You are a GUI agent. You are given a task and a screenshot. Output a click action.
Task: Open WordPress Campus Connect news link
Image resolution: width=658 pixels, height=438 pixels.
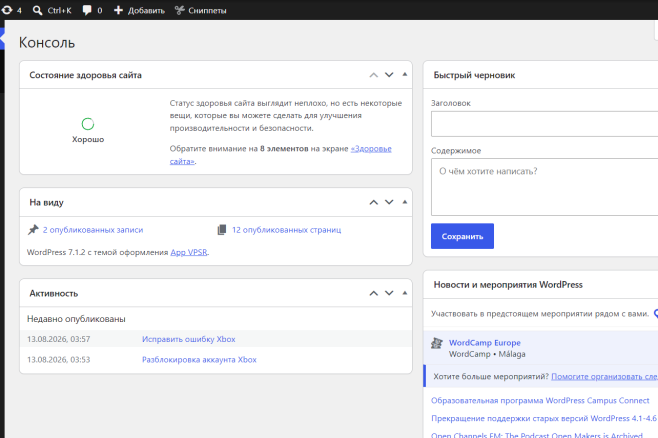point(540,400)
